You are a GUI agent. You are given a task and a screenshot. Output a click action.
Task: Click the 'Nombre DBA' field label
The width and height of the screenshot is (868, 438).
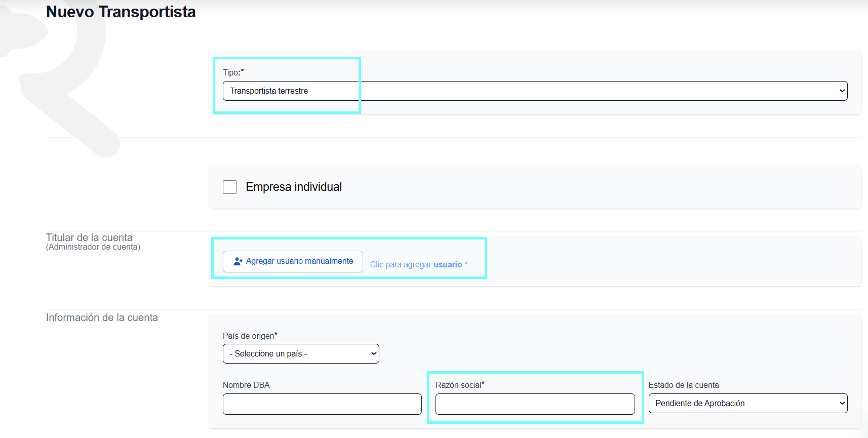pos(246,385)
